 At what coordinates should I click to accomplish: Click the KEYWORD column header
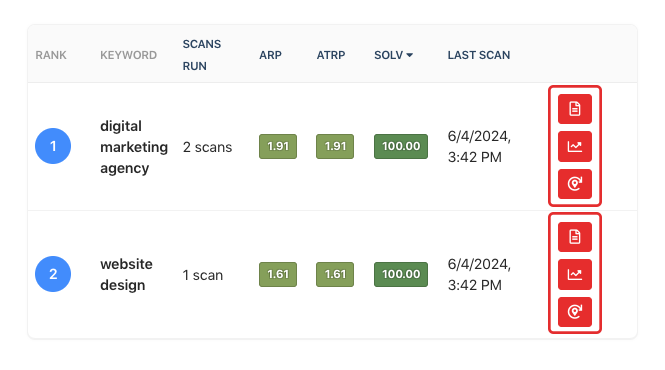tap(129, 55)
